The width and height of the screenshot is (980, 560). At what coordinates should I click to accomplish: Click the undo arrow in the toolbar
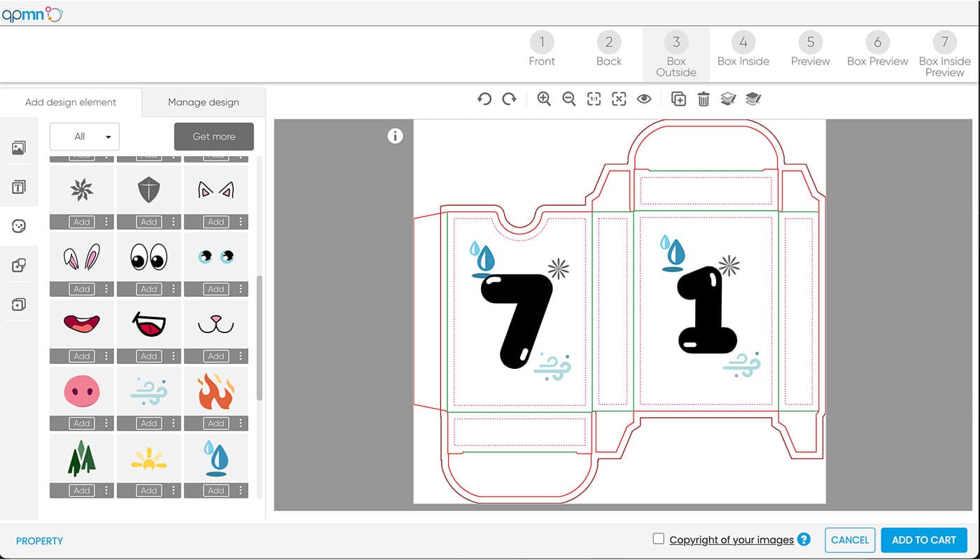(x=484, y=99)
